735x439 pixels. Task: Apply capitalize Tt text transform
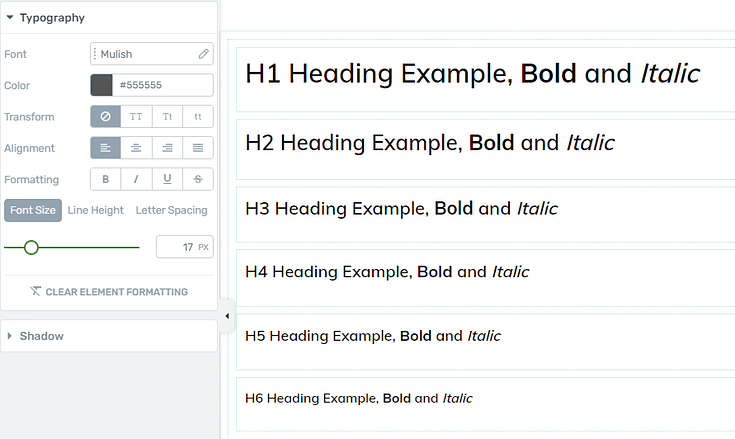(167, 117)
